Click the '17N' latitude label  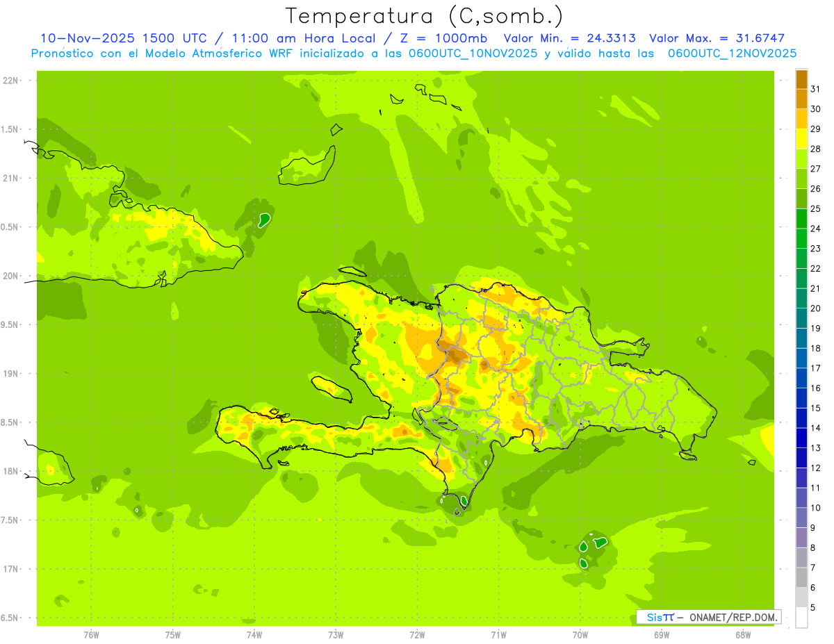tap(11, 569)
